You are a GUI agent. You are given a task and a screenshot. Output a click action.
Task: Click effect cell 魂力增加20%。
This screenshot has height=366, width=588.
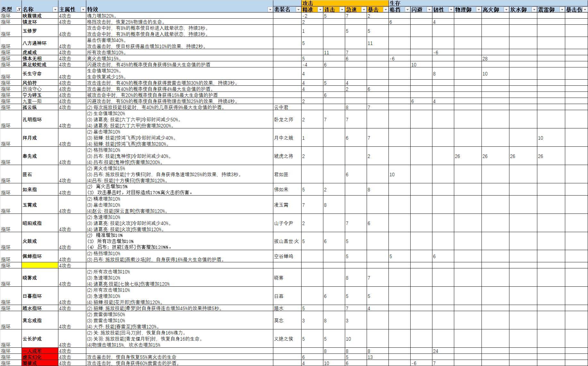tap(180, 16)
